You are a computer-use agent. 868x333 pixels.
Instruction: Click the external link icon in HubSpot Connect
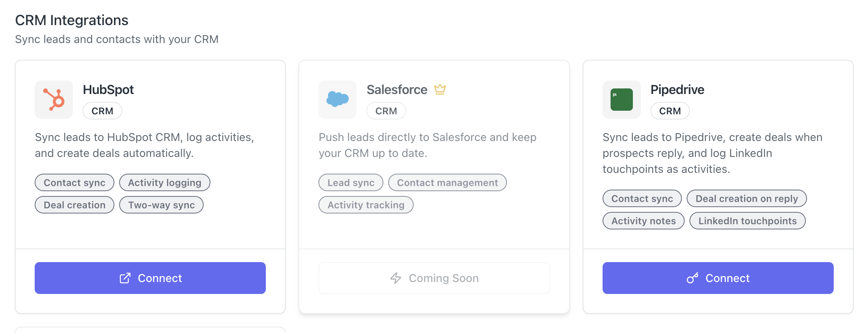(x=125, y=278)
